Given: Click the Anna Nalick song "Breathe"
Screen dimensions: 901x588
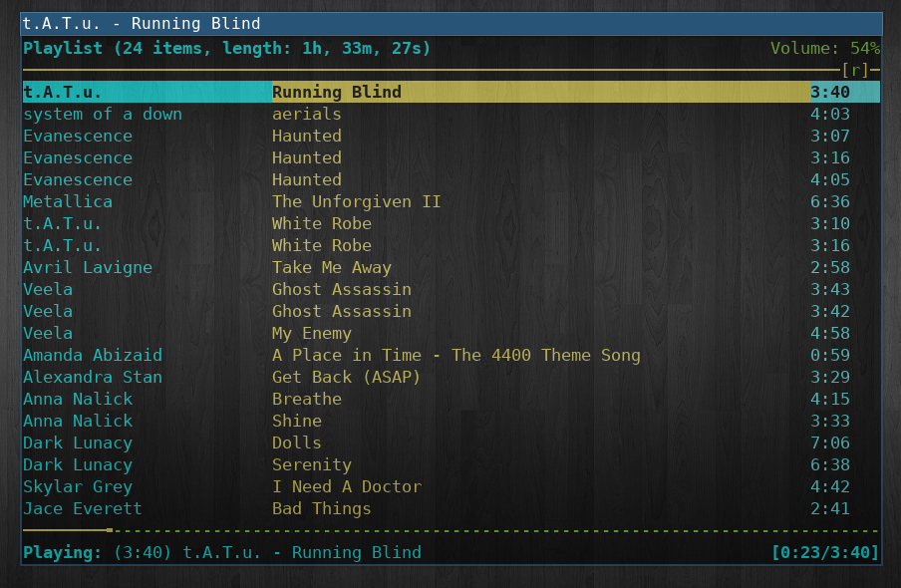Looking at the screenshot, I should [x=307, y=399].
